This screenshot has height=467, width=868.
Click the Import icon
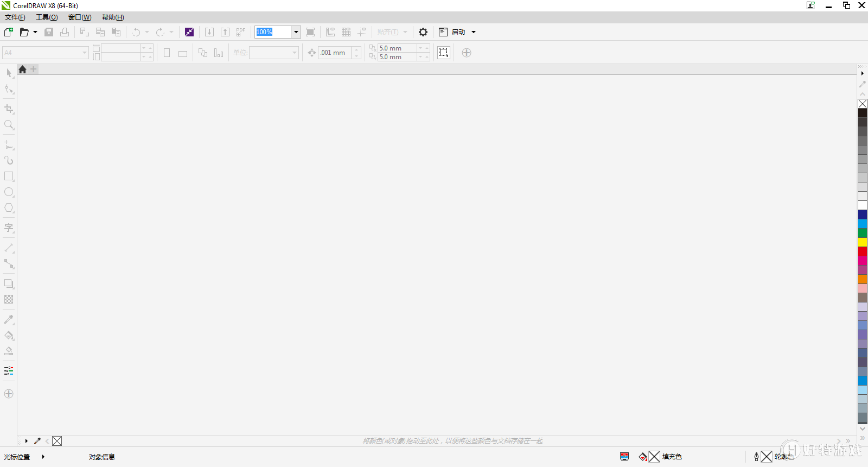click(209, 32)
